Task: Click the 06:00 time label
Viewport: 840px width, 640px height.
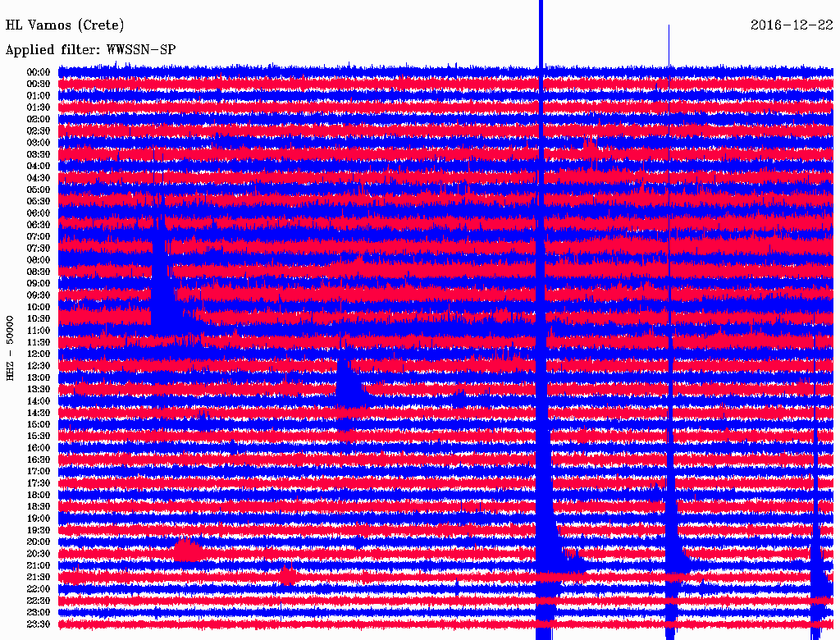Action: pyautogui.click(x=39, y=213)
